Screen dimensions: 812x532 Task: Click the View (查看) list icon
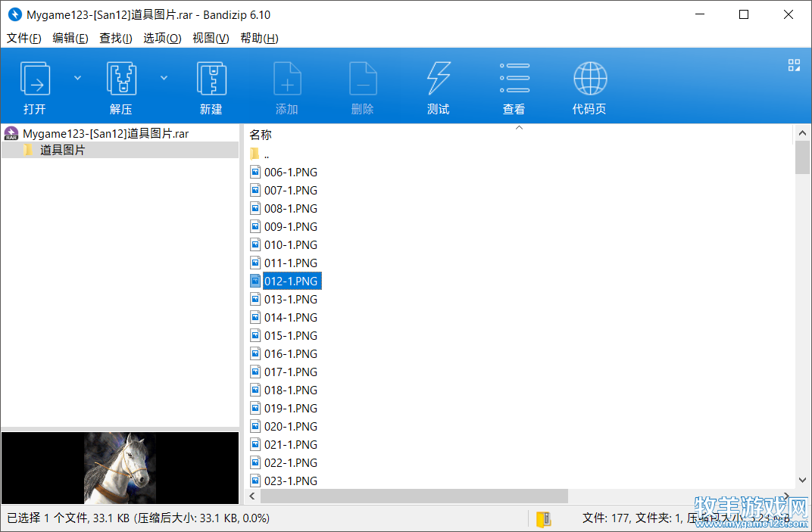click(x=514, y=79)
